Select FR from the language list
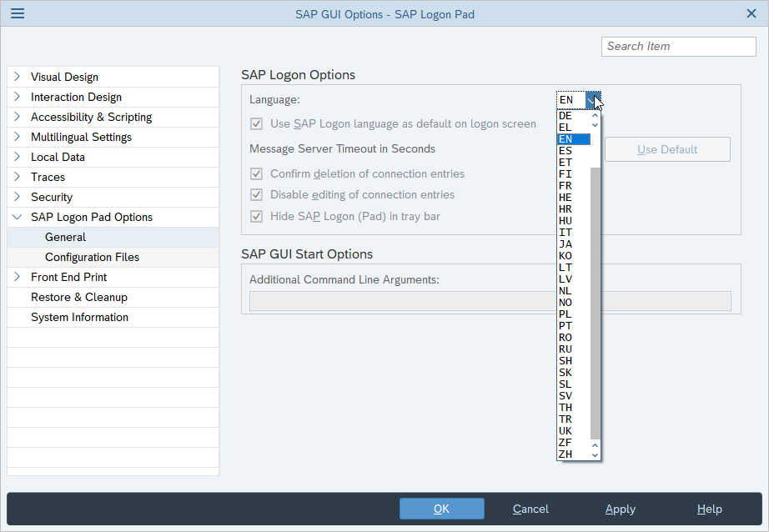The height and width of the screenshot is (532, 769). [565, 186]
